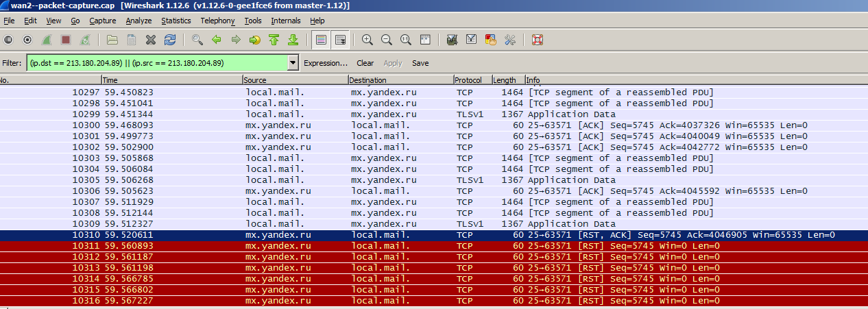
Task: Open a capture file folder icon
Action: coord(112,40)
